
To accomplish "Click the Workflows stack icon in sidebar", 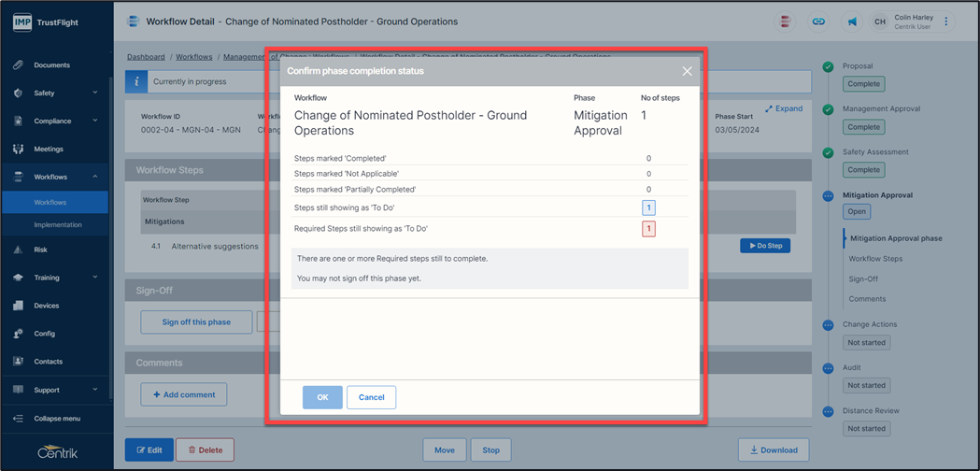I will 18,177.
